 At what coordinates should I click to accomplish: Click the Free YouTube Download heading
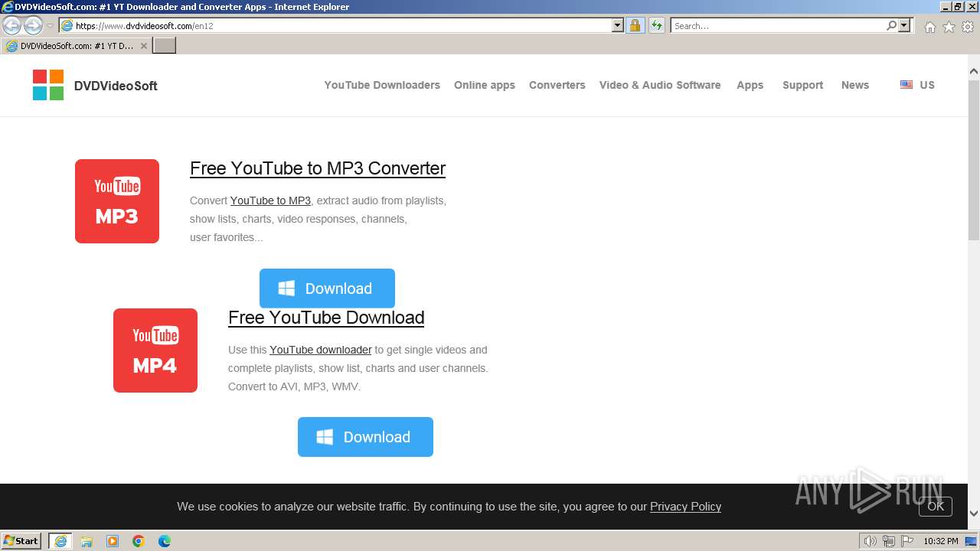[x=326, y=318]
